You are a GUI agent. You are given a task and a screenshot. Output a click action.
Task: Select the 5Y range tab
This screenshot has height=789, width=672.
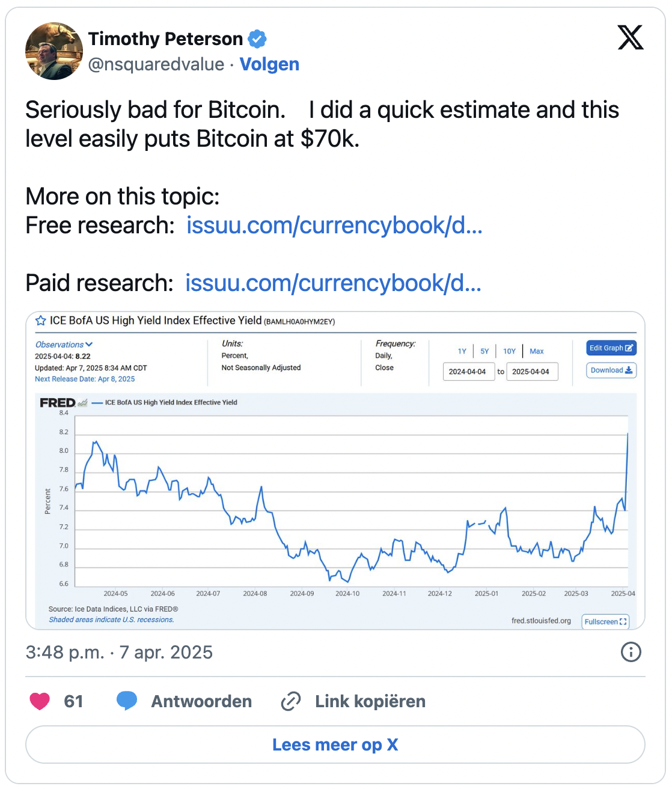coord(484,351)
